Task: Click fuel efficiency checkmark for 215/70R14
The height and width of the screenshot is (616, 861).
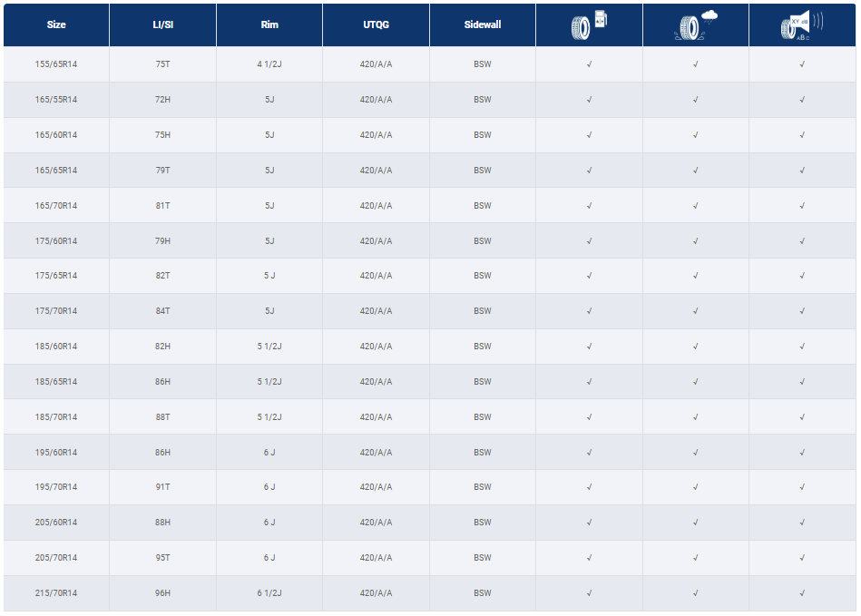Action: [589, 593]
